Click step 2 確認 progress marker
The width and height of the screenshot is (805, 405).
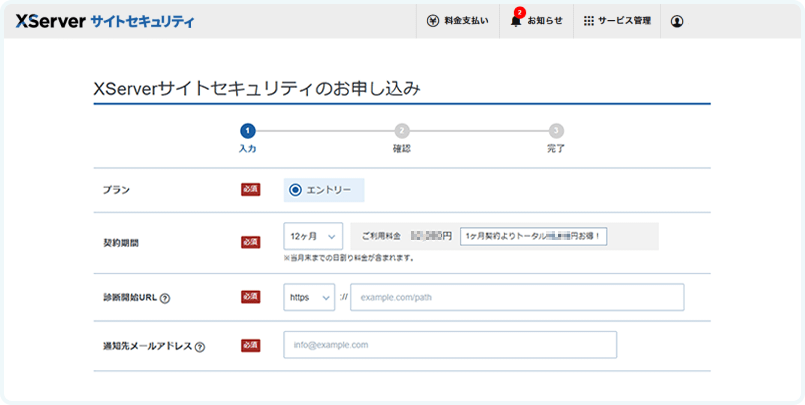click(401, 131)
